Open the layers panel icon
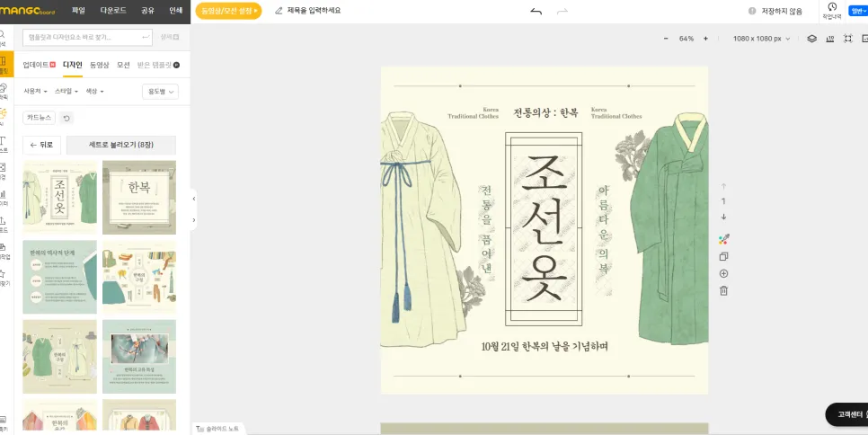This screenshot has height=435, width=868. [x=811, y=39]
